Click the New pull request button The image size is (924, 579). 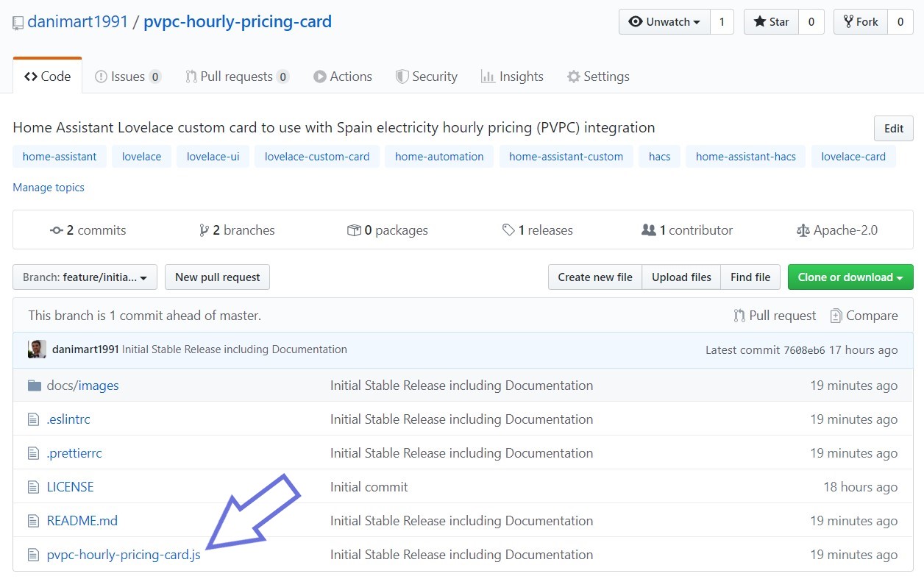click(x=218, y=277)
